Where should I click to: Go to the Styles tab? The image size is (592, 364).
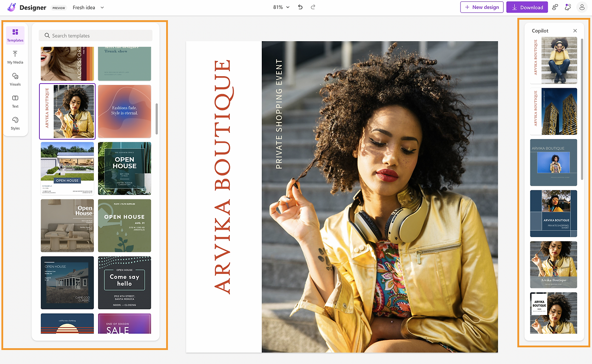point(15,123)
